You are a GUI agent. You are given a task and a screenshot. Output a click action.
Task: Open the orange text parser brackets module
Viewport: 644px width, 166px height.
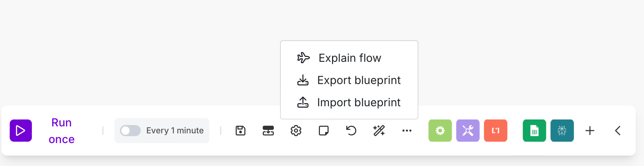click(496, 131)
